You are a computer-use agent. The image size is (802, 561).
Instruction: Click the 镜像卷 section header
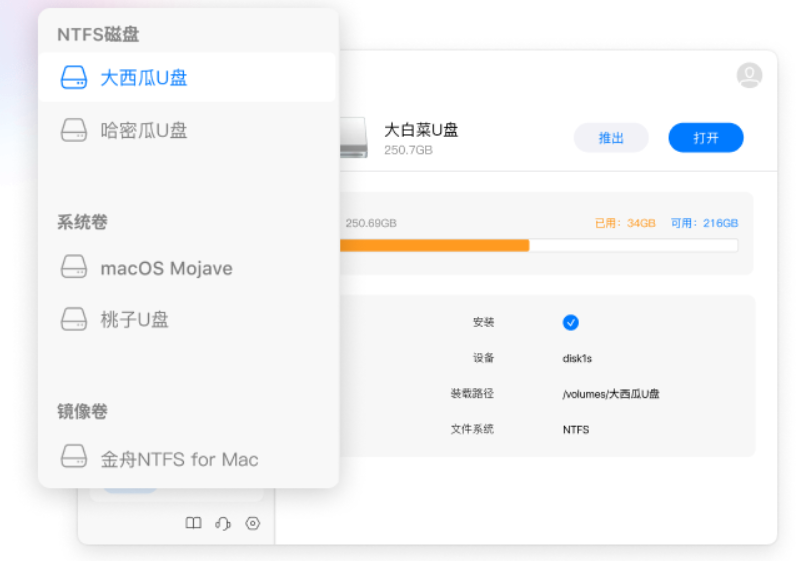coord(82,411)
